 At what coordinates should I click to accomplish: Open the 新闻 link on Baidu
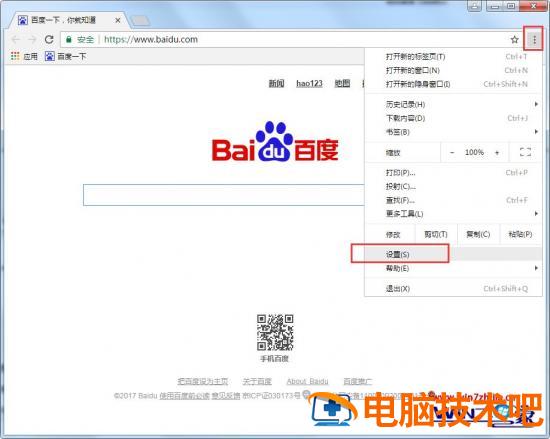point(276,83)
